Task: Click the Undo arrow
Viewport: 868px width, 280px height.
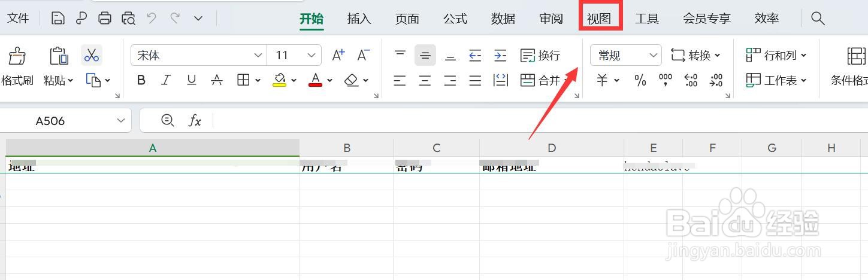Action: click(152, 18)
